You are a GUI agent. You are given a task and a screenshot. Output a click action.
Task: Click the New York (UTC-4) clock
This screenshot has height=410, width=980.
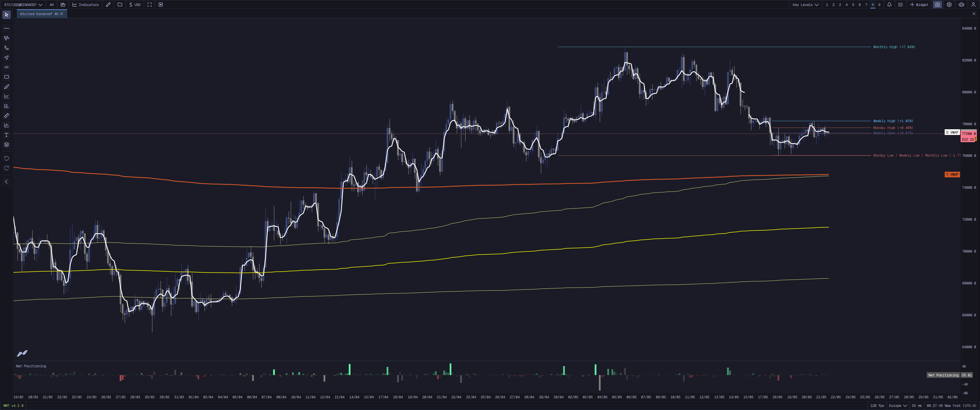click(951, 405)
